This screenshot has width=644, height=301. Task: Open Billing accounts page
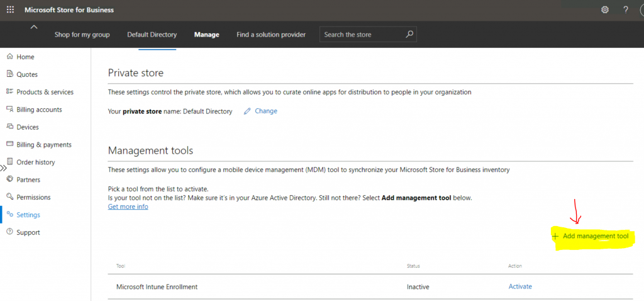tap(40, 110)
